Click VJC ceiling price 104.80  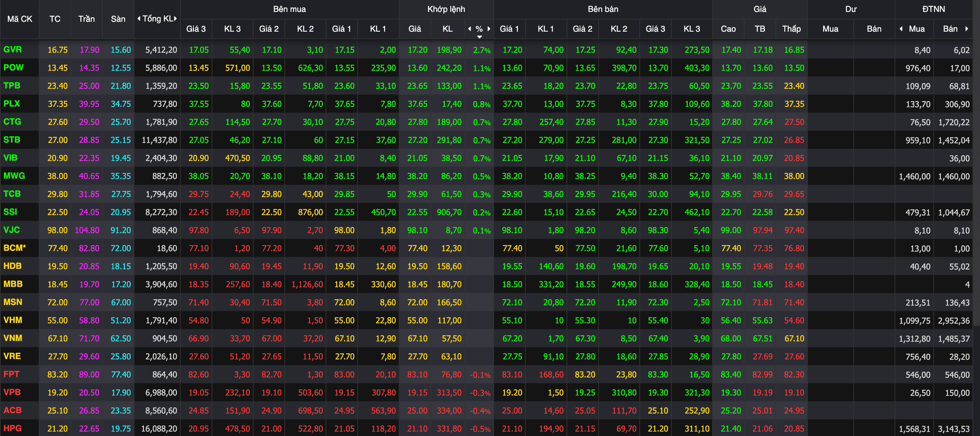[87, 230]
